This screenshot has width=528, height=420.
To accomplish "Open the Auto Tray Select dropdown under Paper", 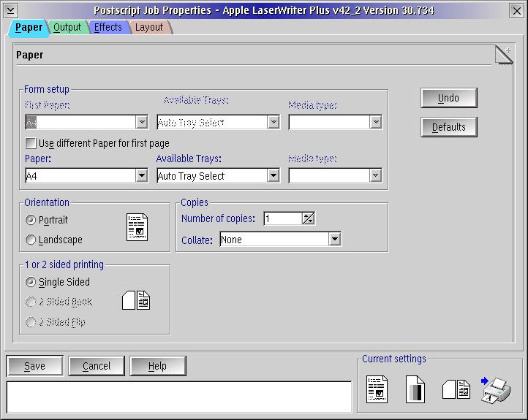I will click(x=274, y=175).
